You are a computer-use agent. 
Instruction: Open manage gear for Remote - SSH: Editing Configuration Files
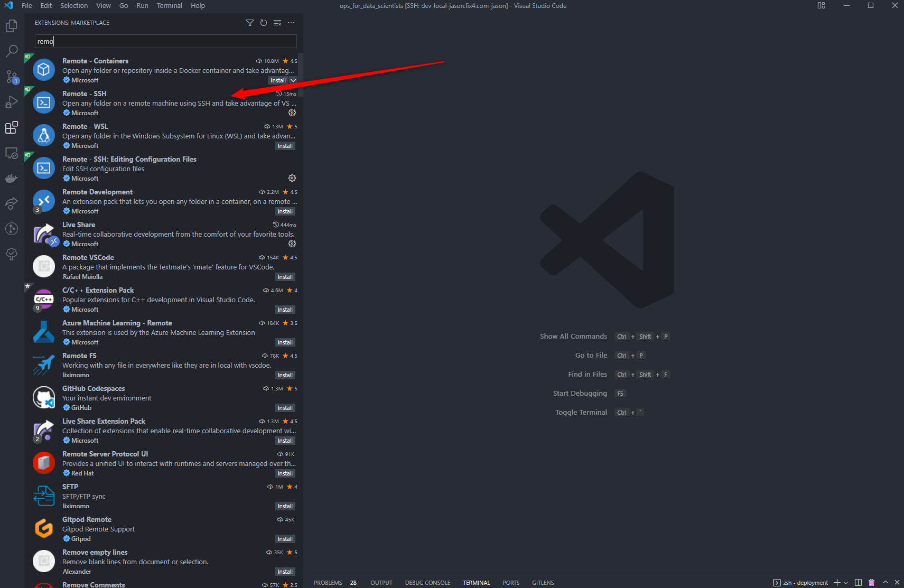click(x=292, y=178)
